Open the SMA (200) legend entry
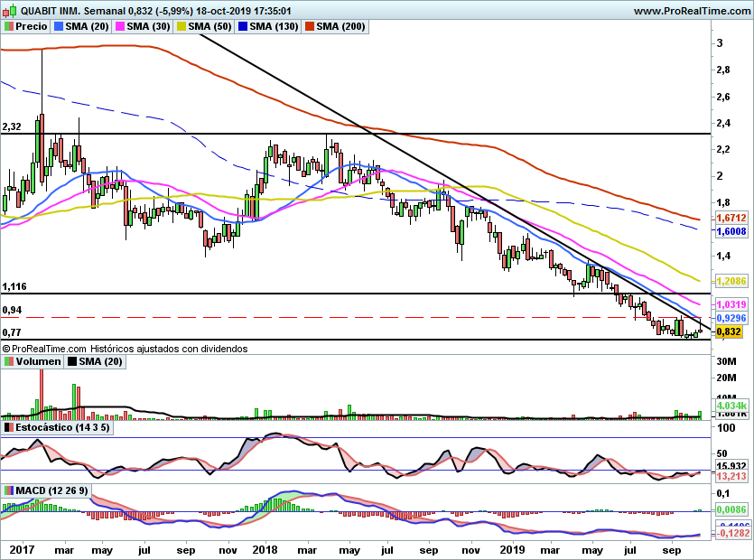 click(x=335, y=26)
